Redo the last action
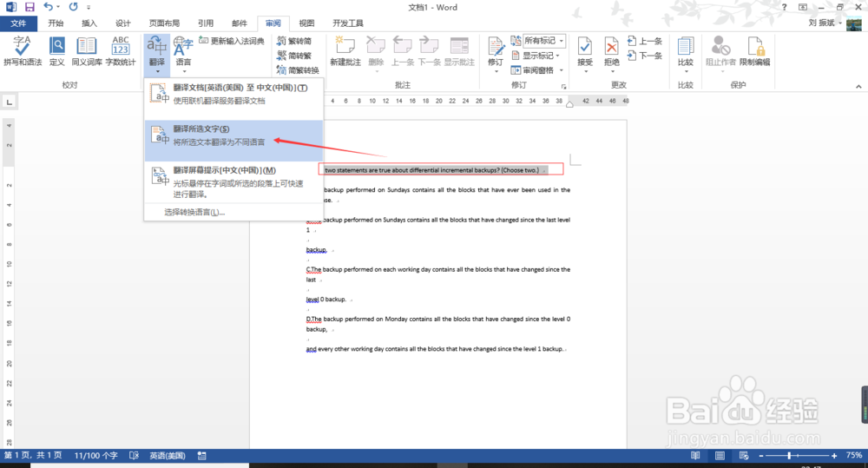The width and height of the screenshot is (868, 468). coord(74,7)
